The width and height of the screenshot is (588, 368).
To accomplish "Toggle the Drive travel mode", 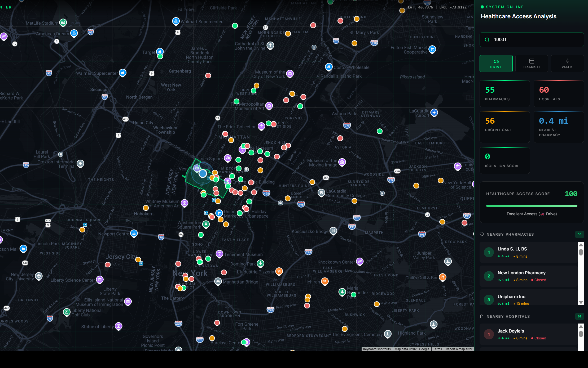I will (x=496, y=63).
